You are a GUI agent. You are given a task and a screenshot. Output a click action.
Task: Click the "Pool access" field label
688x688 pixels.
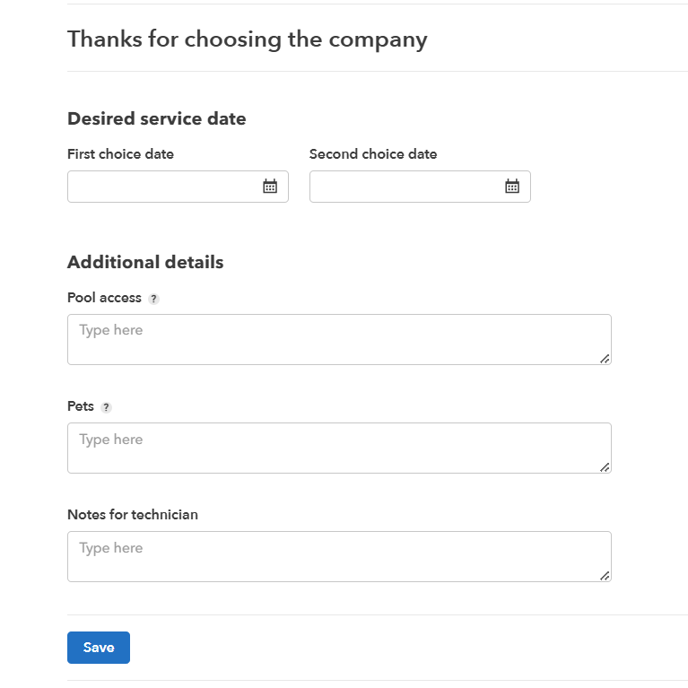pyautogui.click(x=104, y=298)
